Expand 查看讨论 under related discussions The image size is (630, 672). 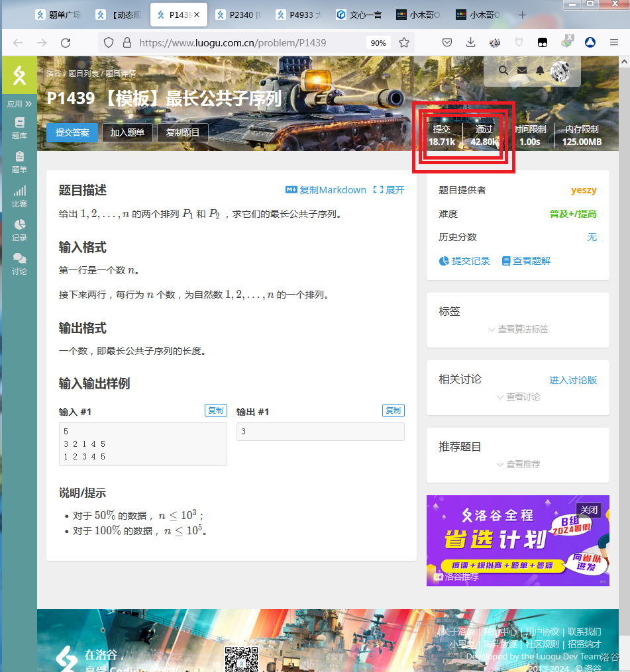pos(518,397)
